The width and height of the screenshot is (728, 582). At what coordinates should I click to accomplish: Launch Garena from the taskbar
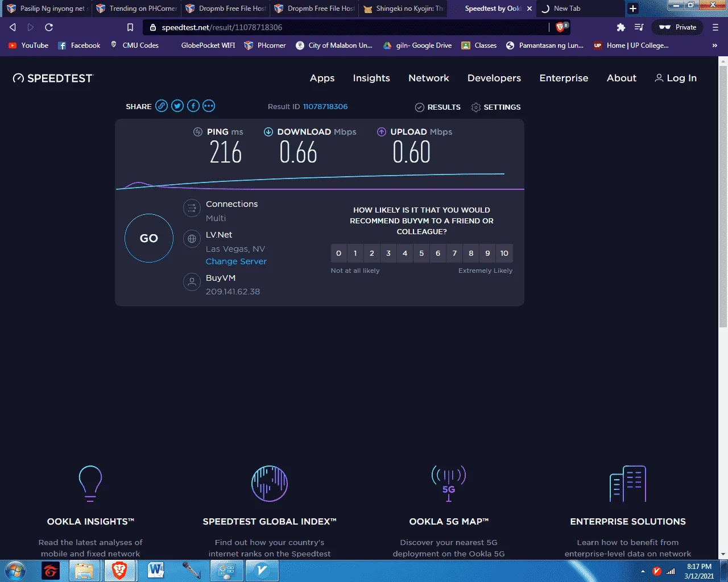(51, 571)
